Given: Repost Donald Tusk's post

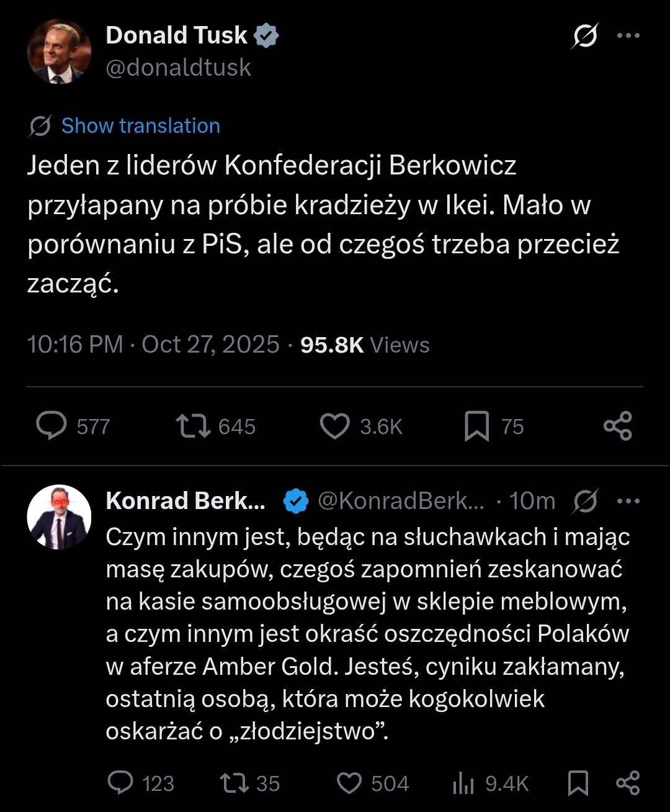Looking at the screenshot, I should pyautogui.click(x=194, y=426).
